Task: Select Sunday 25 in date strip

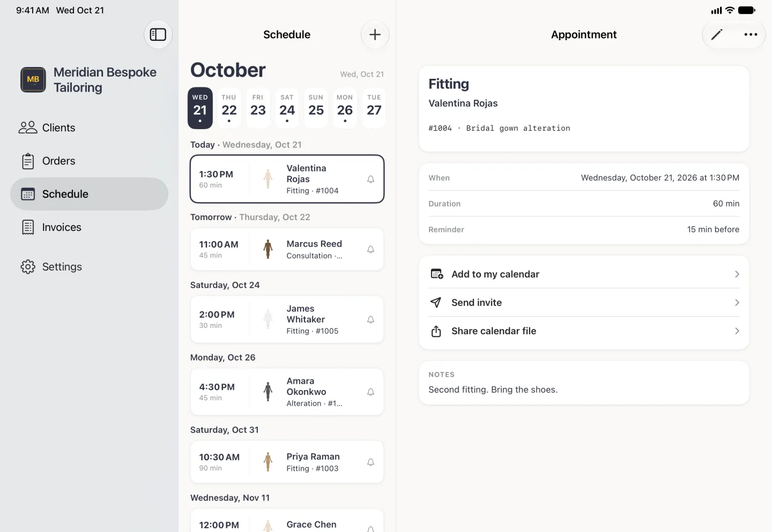Action: point(316,108)
